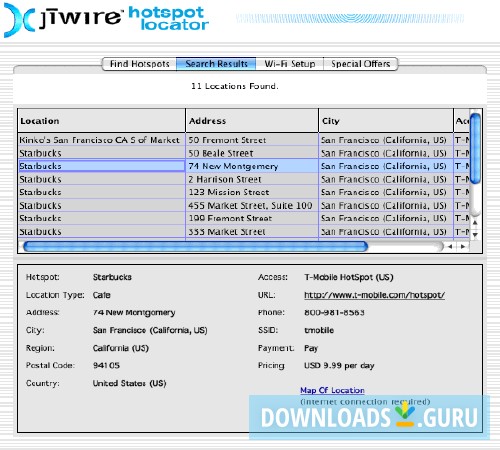This screenshot has width=500, height=450.
Task: Click the city cell for 123 Mission Street
Action: pos(386,192)
